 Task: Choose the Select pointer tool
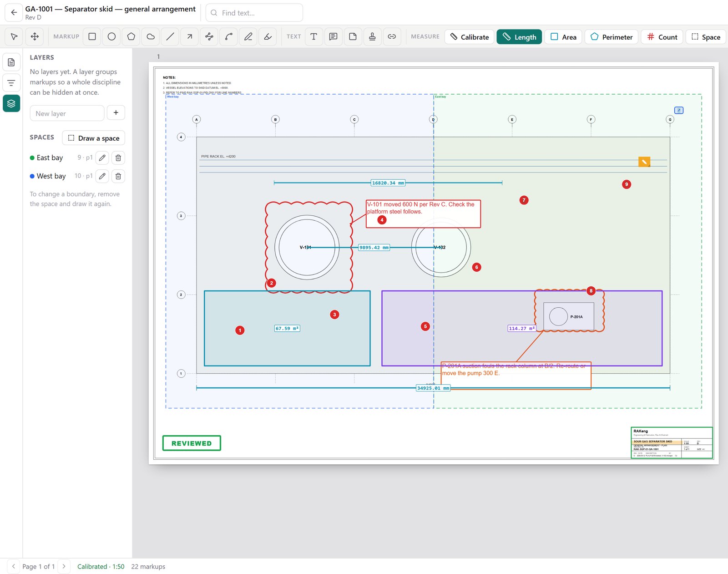[x=14, y=36]
